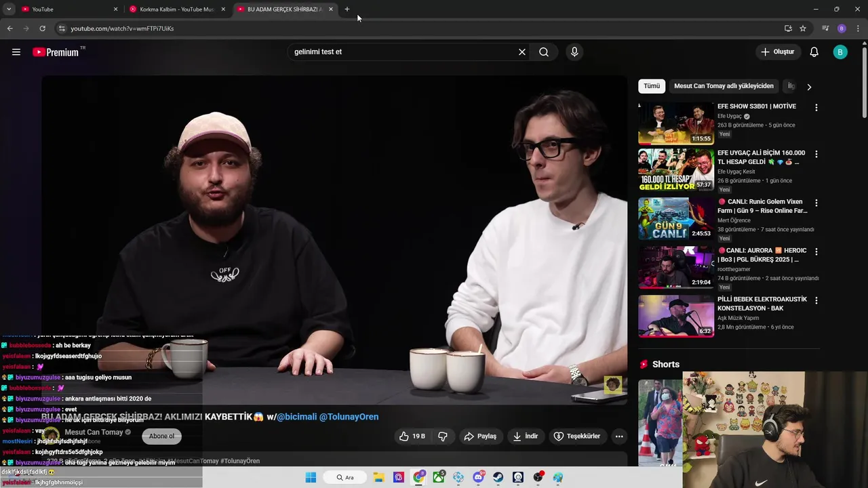Open Steam from the taskbar
Image resolution: width=868 pixels, height=488 pixels.
click(498, 477)
